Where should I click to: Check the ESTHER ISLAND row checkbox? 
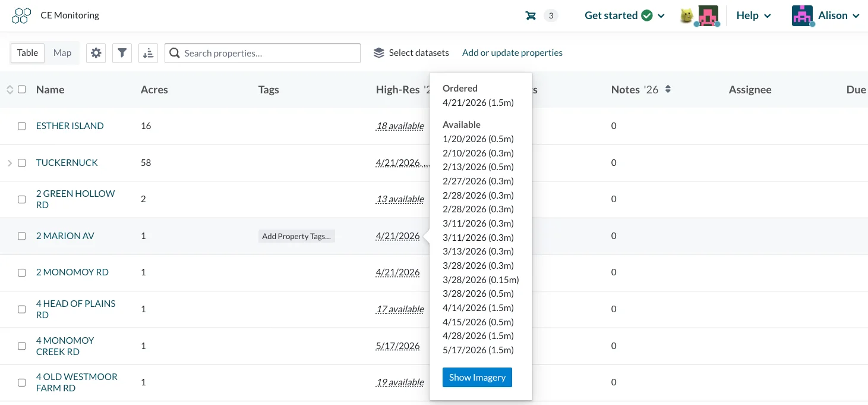pos(22,126)
